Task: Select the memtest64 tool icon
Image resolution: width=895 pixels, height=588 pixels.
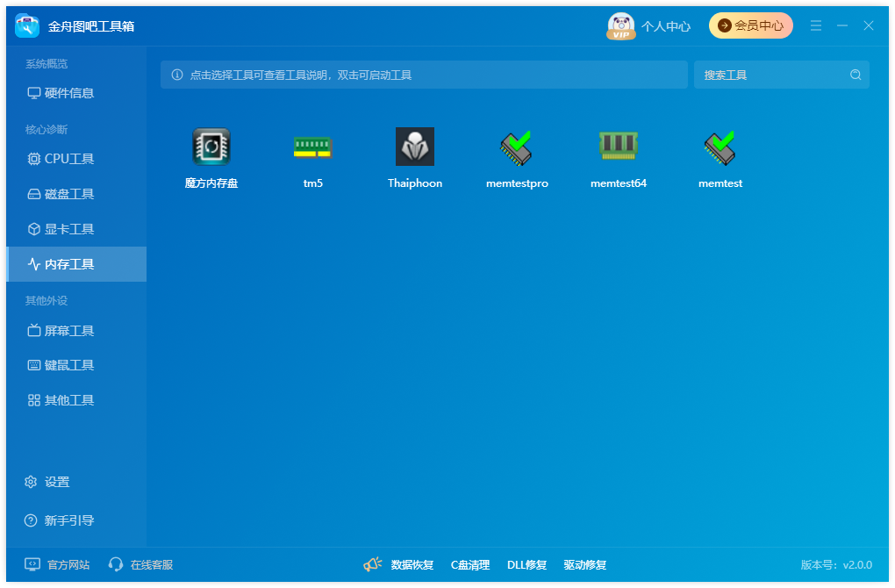Action: [619, 146]
